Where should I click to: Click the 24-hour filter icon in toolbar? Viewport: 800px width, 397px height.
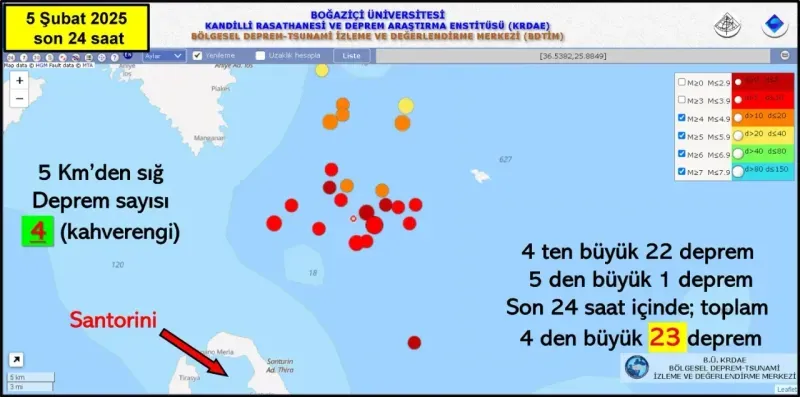pos(11,58)
